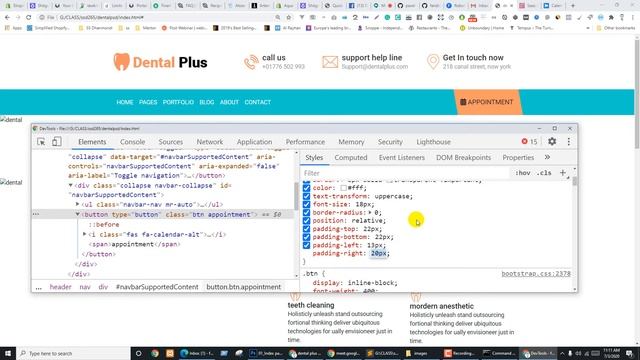Click the APPOINTMENT button on page
The width and height of the screenshot is (640, 360).
[x=487, y=102]
